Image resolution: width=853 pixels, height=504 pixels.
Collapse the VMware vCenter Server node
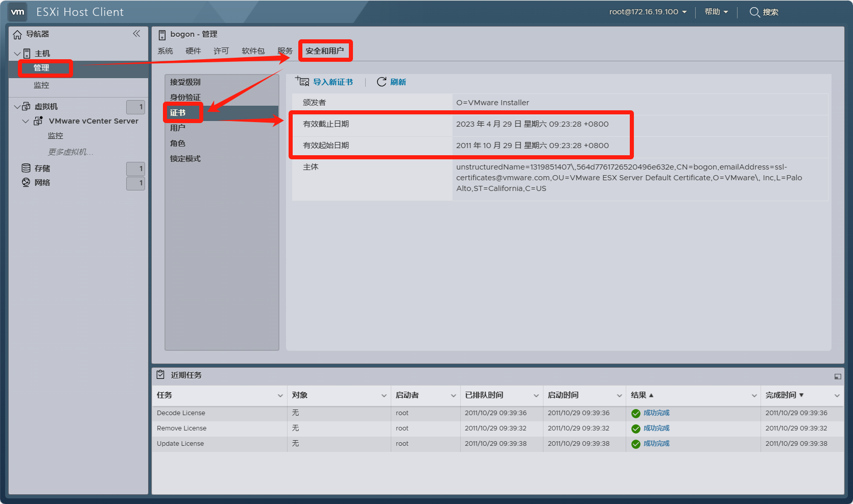click(26, 121)
